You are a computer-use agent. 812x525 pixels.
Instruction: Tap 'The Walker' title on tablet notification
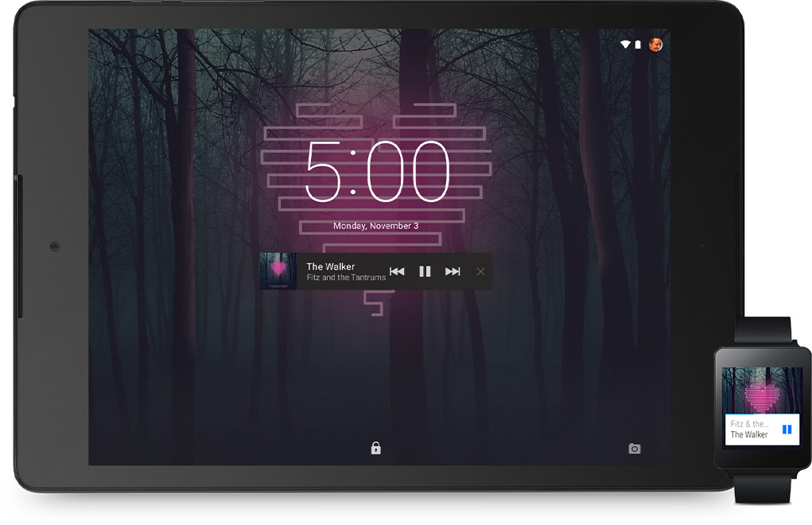(x=330, y=266)
